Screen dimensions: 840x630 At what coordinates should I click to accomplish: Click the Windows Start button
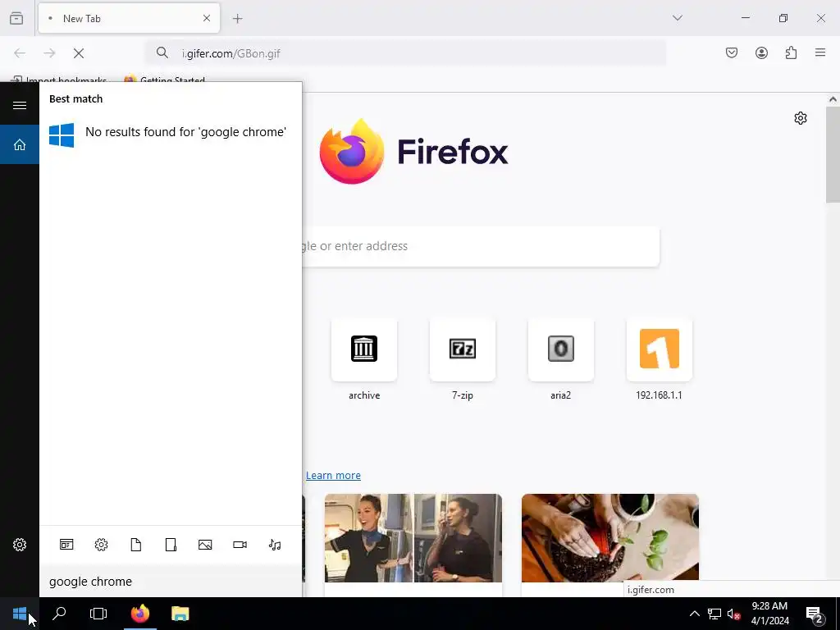(x=20, y=614)
